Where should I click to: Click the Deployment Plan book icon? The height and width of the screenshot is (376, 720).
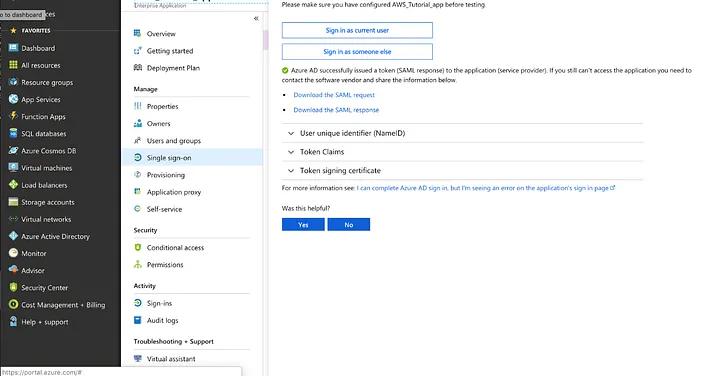tap(137, 67)
